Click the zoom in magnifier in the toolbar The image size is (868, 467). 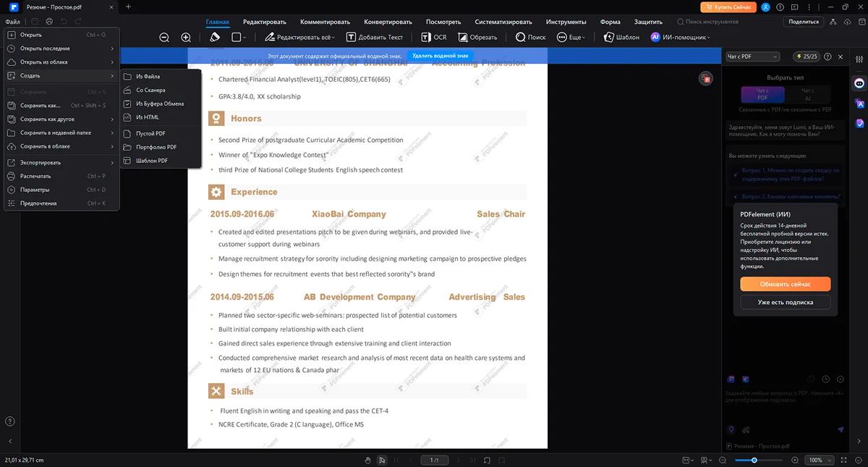(x=186, y=37)
